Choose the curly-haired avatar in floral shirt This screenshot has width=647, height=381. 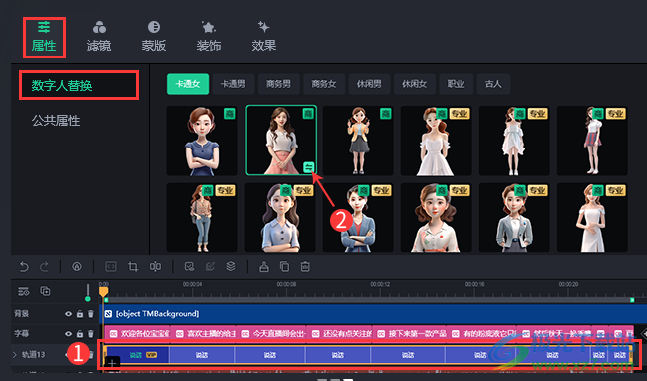[436, 218]
